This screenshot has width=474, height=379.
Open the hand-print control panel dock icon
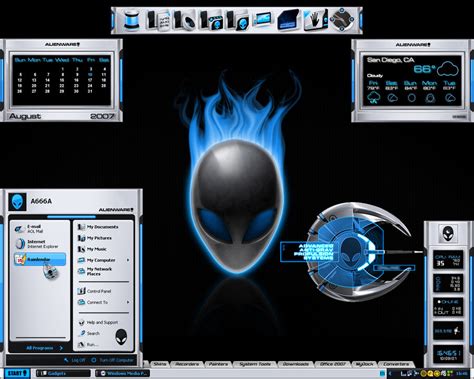(315, 20)
